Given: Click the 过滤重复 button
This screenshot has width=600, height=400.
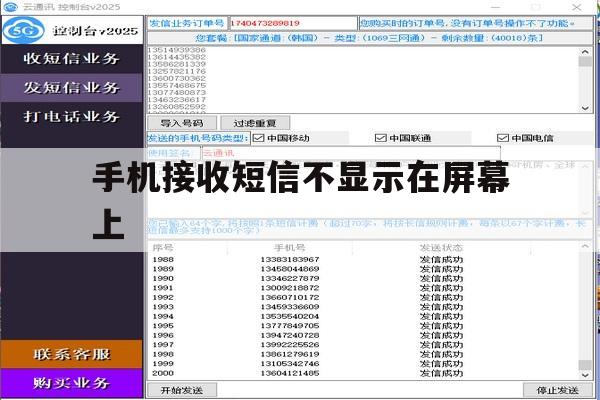Looking at the screenshot, I should tap(255, 123).
